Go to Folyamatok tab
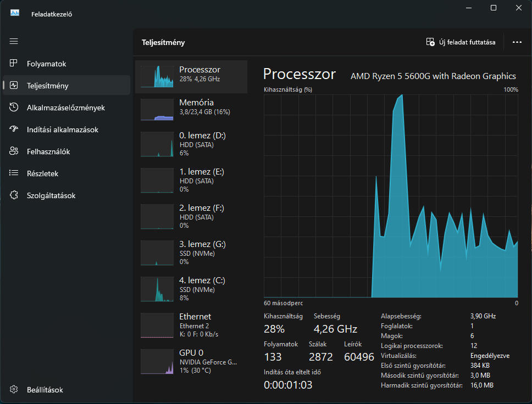 point(66,63)
